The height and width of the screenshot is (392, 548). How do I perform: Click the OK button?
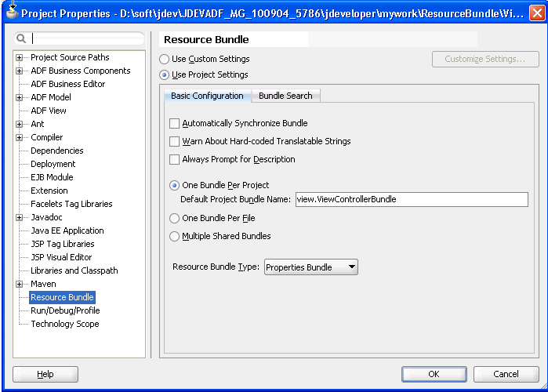pyautogui.click(x=434, y=374)
